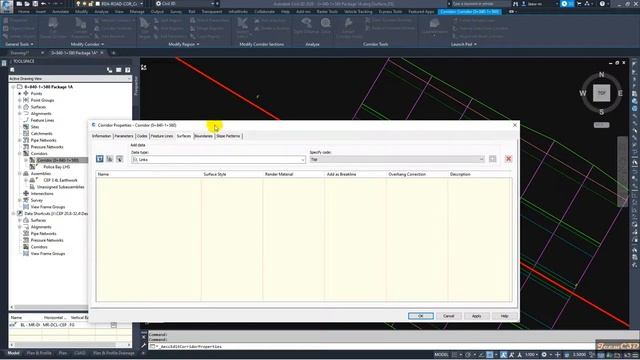Select Unassigned Subassemblies in the tree
Screen dimensions: 640x360
(60, 187)
